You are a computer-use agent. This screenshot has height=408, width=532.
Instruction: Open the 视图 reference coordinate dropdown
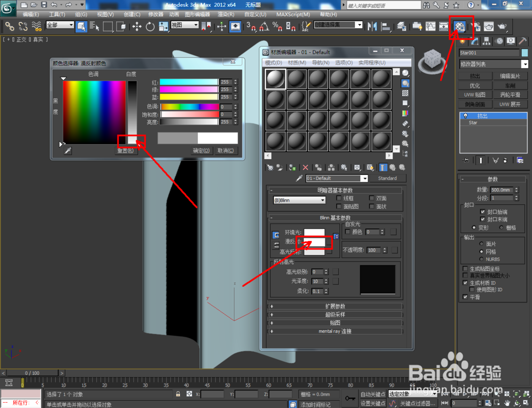pyautogui.click(x=185, y=25)
